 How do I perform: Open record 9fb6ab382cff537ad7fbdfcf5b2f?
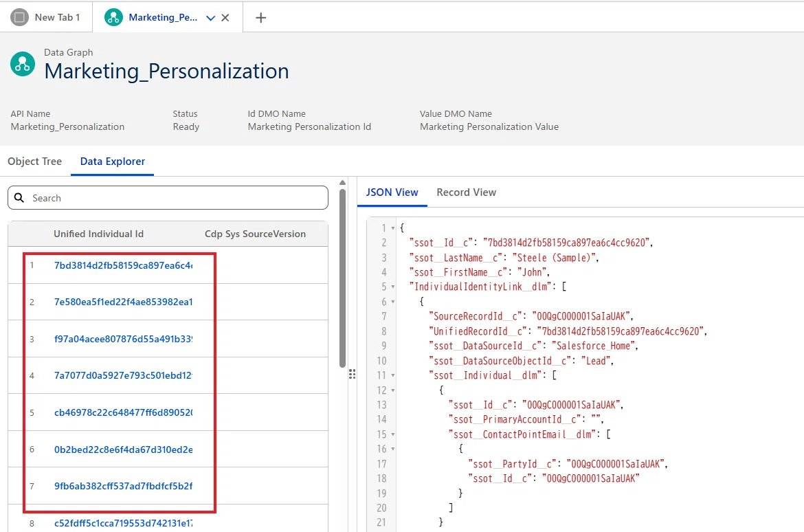(x=123, y=486)
